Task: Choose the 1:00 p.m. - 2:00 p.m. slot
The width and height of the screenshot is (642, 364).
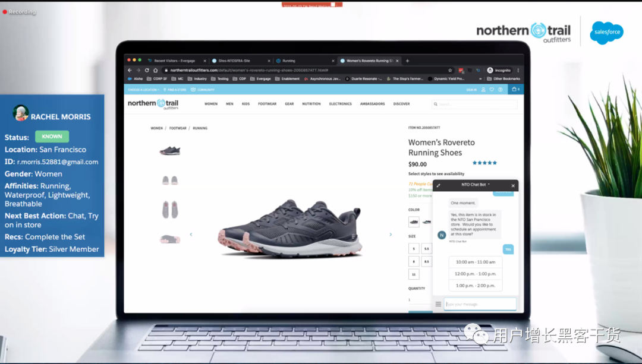Action: pyautogui.click(x=476, y=286)
